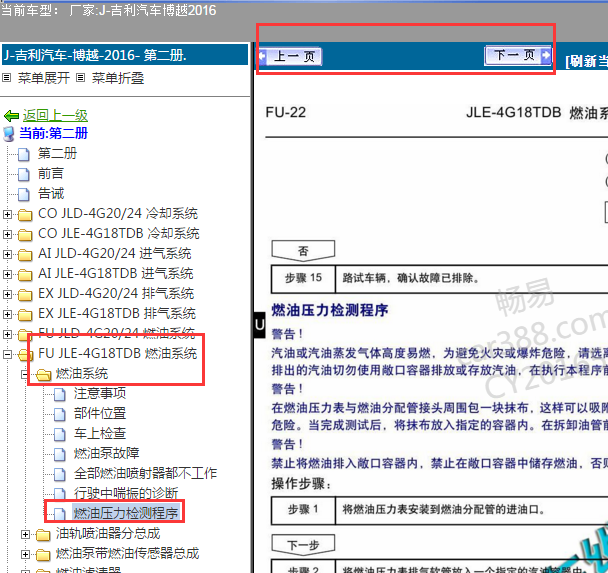Click the icon beside 菜单折叠
Image resolution: width=608 pixels, height=573 pixels.
coord(80,78)
